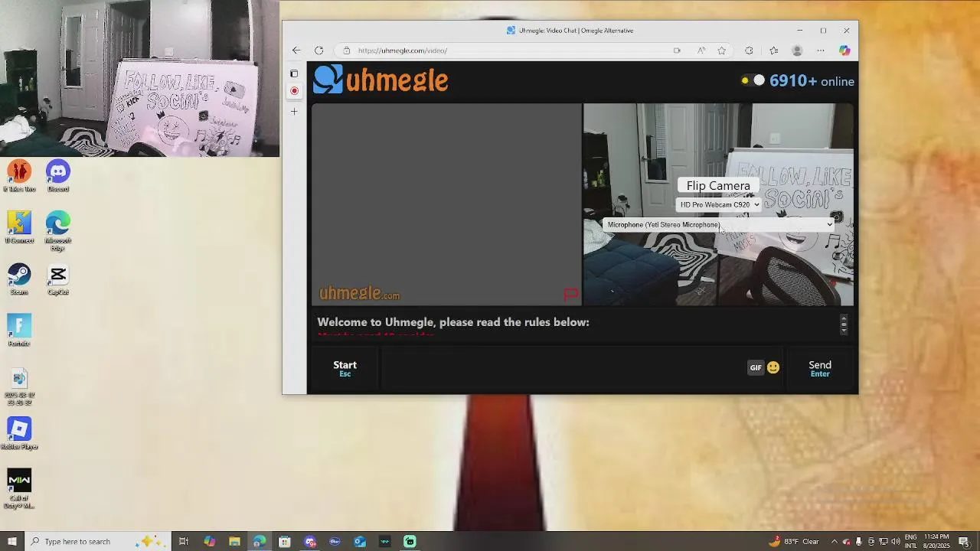Viewport: 980px width, 551px height.
Task: Report user with the red flag icon
Action: click(x=571, y=295)
